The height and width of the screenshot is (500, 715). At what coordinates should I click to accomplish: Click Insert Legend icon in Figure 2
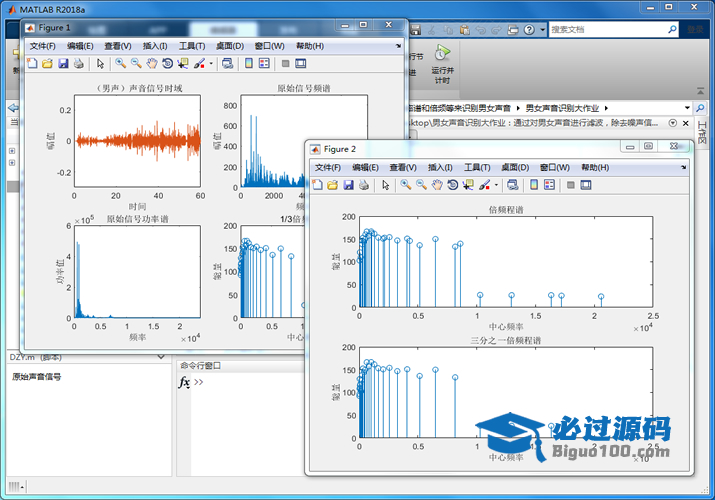[550, 185]
